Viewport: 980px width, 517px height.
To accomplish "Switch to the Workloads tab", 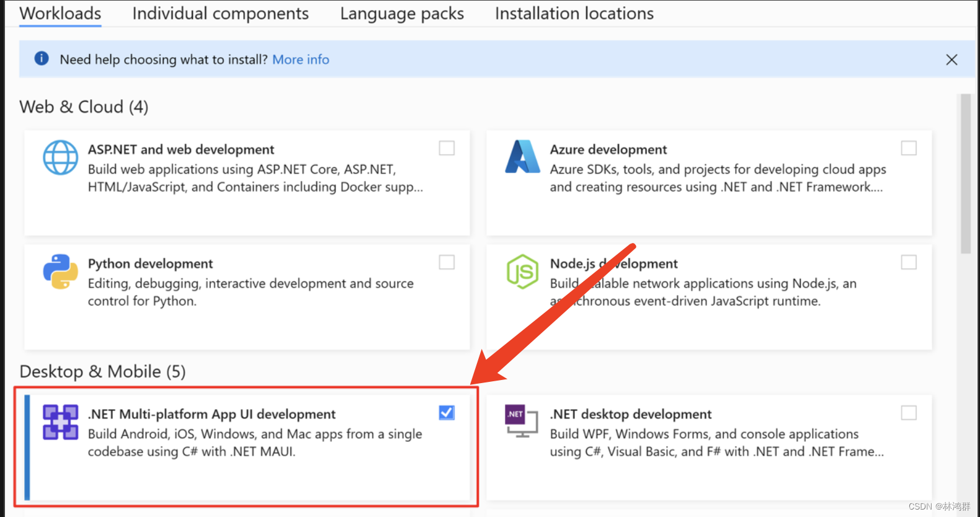I will [x=60, y=14].
